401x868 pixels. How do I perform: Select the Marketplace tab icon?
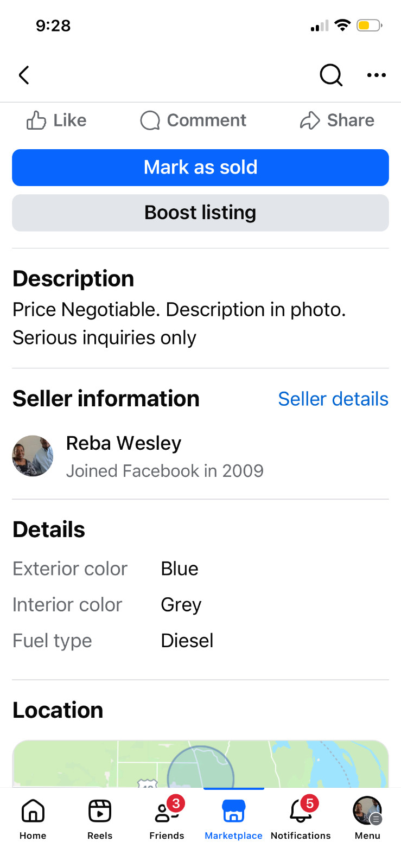pos(234,811)
